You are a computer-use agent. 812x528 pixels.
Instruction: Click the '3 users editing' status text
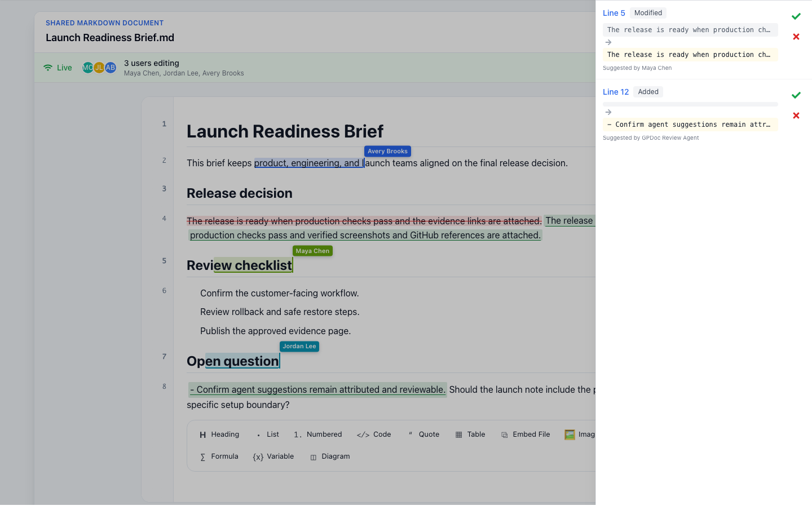[152, 63]
